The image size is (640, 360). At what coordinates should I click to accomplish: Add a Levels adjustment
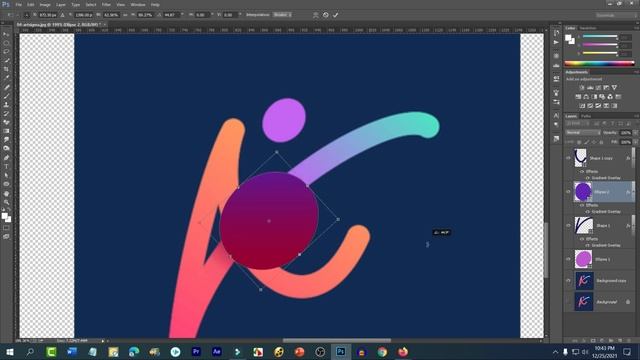pyautogui.click(x=590, y=87)
